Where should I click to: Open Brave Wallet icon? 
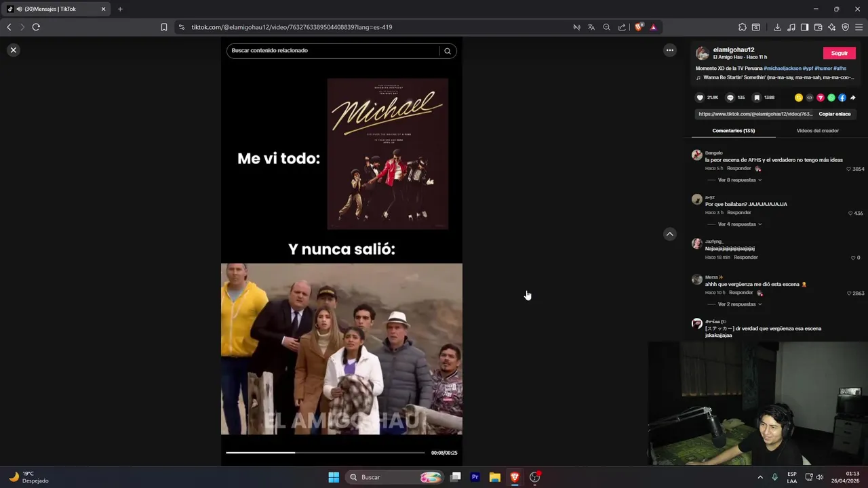coord(818,27)
